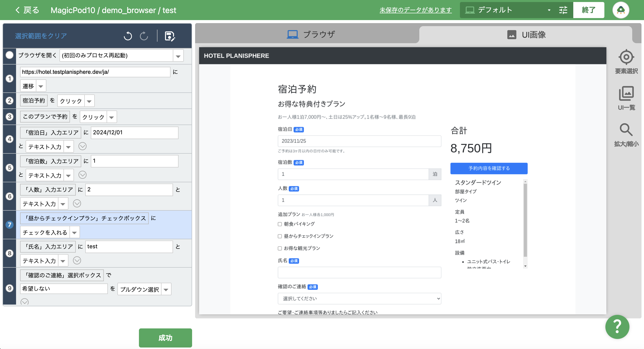Screen dimensions: 644x349
Task: Go back with the 戻る link
Action: (x=27, y=10)
